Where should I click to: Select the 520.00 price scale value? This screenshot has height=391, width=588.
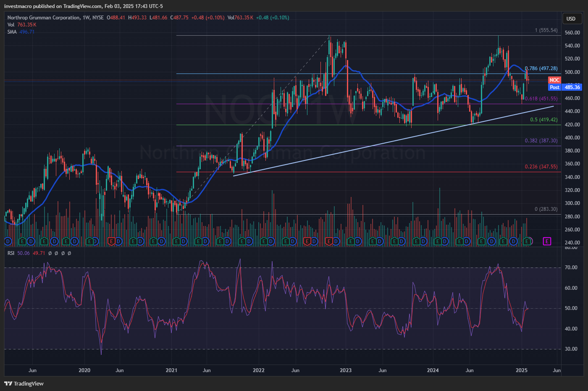pos(572,59)
